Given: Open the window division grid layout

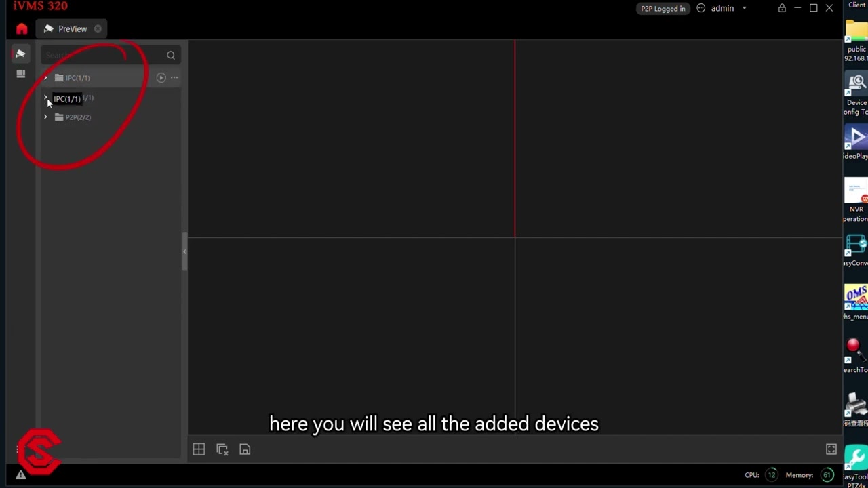Looking at the screenshot, I should (199, 449).
